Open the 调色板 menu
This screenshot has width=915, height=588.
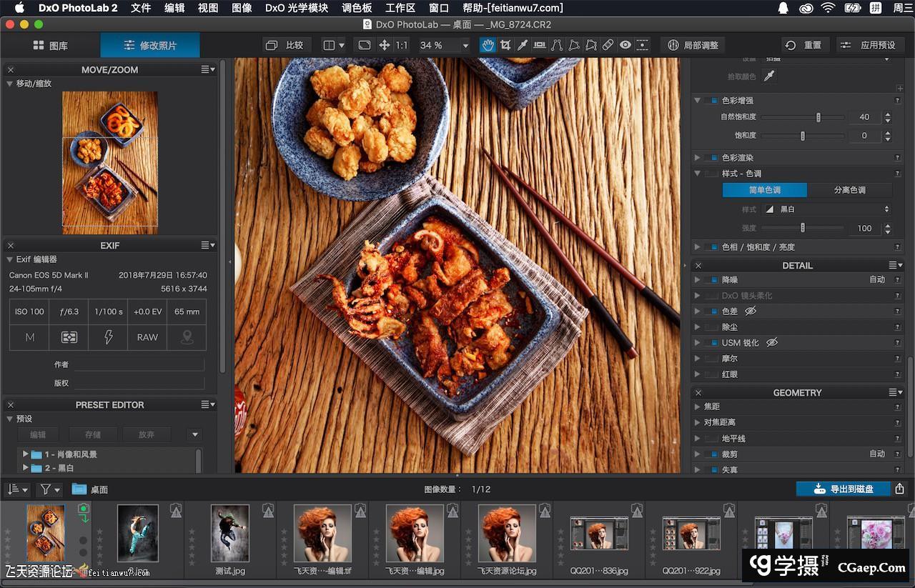click(x=357, y=8)
